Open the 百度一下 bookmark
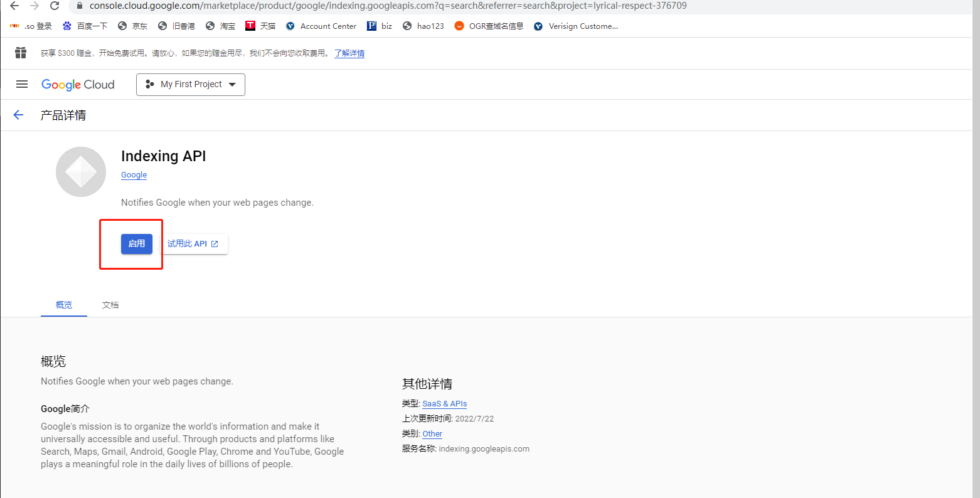Viewport: 980px width, 498px height. 85,26
